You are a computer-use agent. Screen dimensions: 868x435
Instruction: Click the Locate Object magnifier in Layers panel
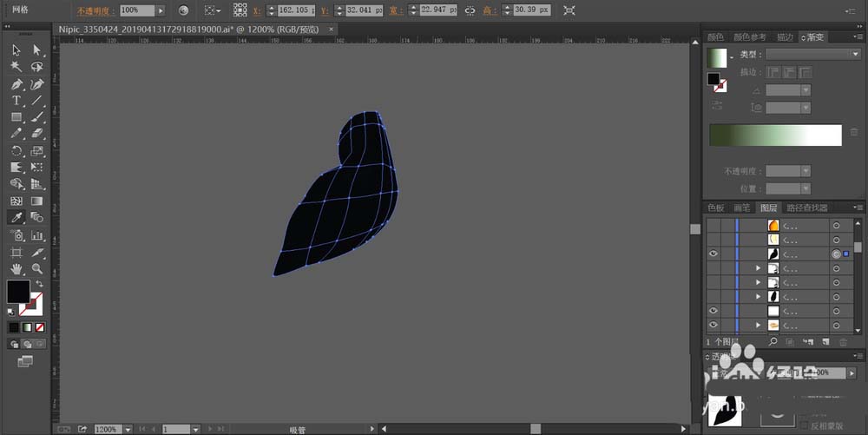pyautogui.click(x=773, y=342)
